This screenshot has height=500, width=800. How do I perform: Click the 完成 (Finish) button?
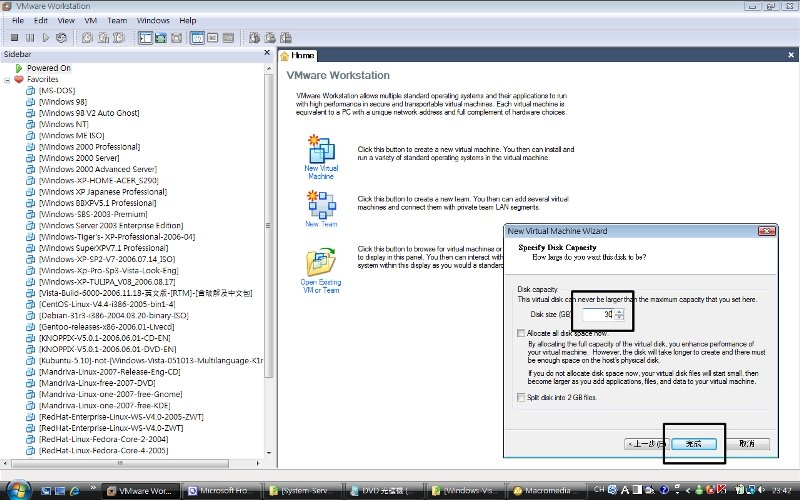point(694,444)
